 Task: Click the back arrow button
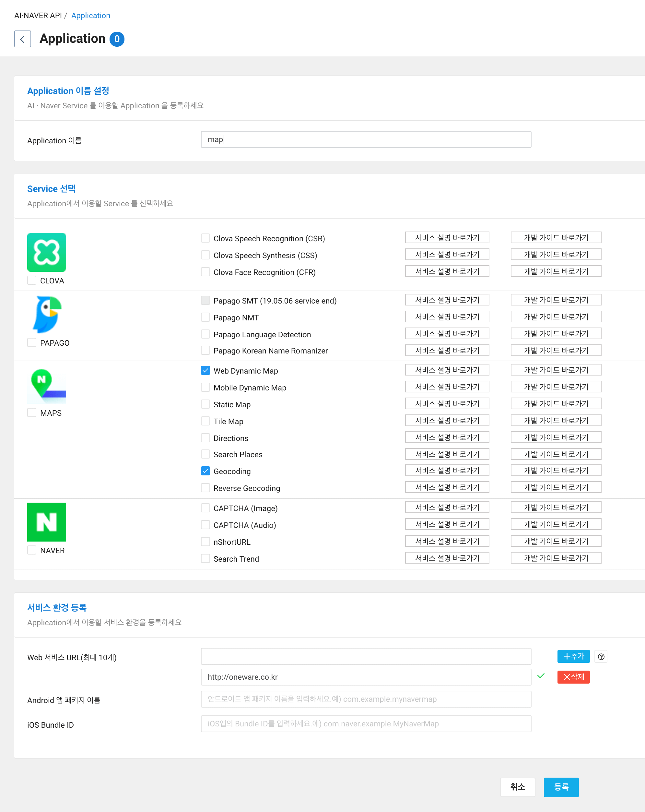[23, 39]
